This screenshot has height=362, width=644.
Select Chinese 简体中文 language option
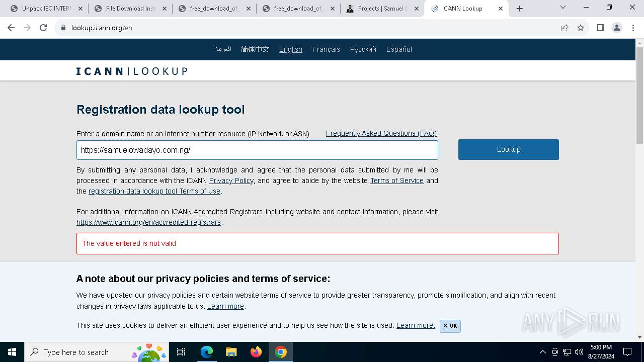pyautogui.click(x=255, y=49)
